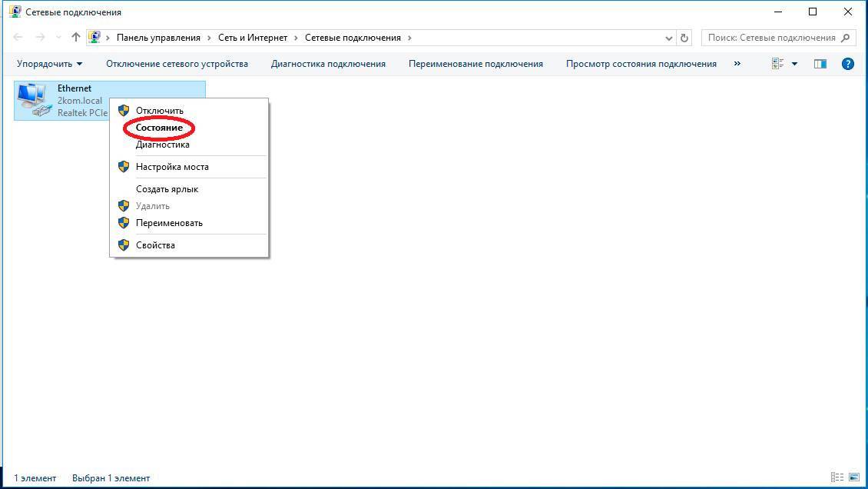Click the change view layout icon

pyautogui.click(x=778, y=64)
